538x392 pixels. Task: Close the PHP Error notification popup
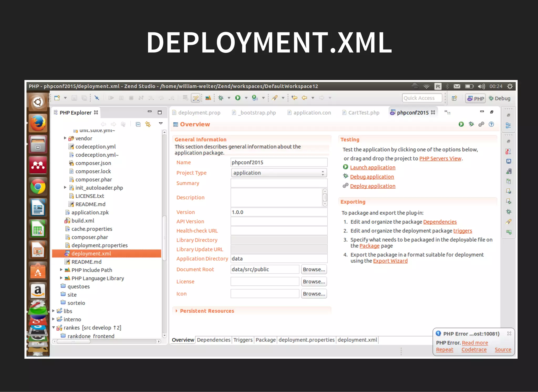(x=509, y=333)
